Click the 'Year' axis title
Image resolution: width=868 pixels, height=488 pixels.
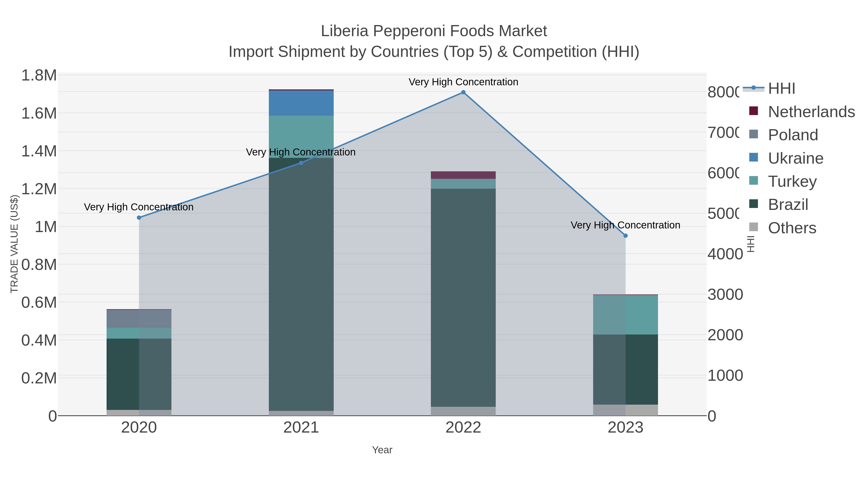pyautogui.click(x=382, y=450)
